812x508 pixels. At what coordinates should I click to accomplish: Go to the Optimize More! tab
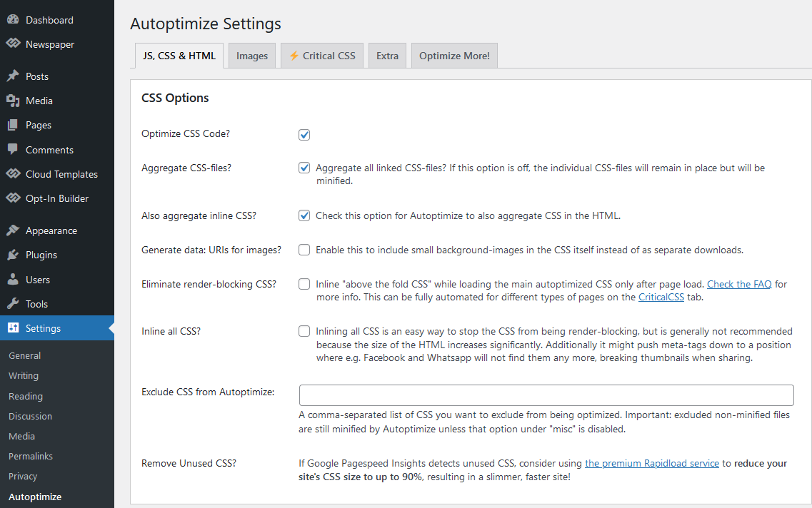(454, 56)
